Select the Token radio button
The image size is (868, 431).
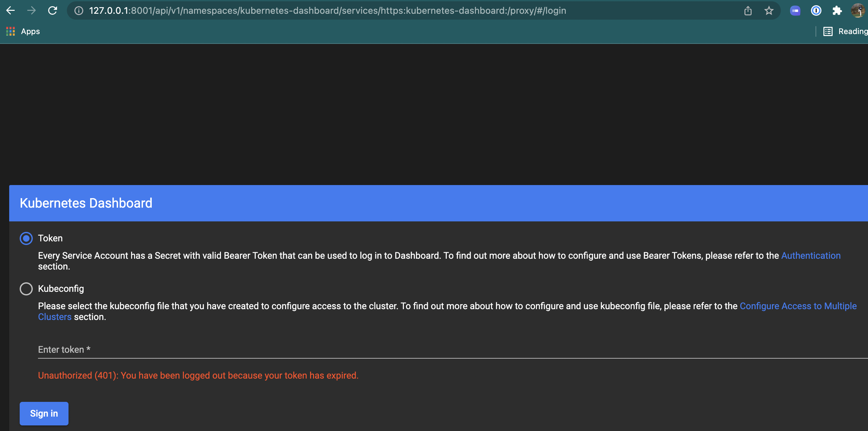[x=26, y=238]
